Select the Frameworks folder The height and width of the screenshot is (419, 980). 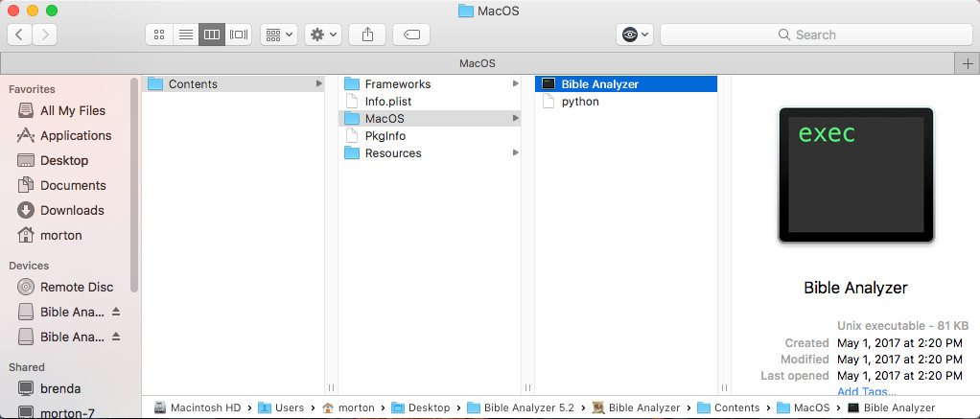click(430, 83)
